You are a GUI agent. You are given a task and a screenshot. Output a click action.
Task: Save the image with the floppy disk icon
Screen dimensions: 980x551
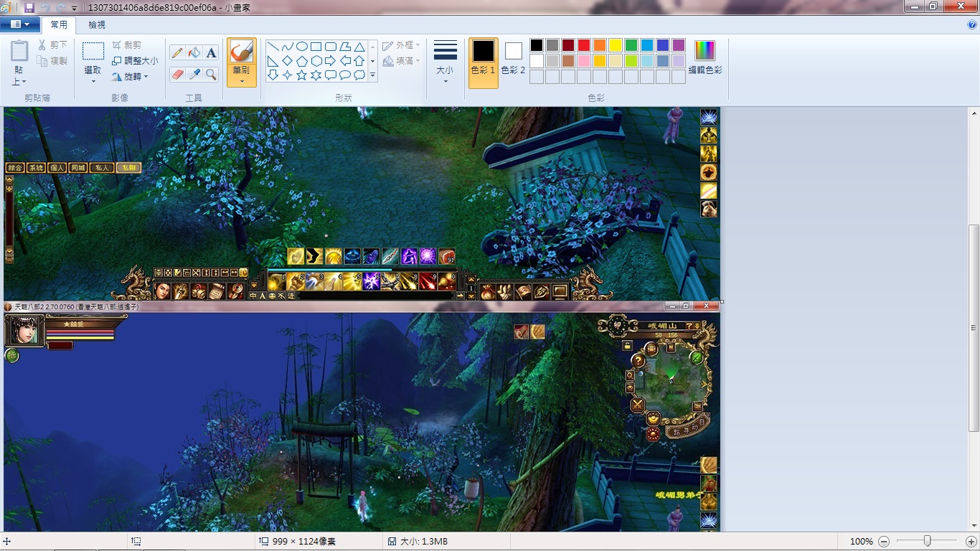[x=29, y=7]
